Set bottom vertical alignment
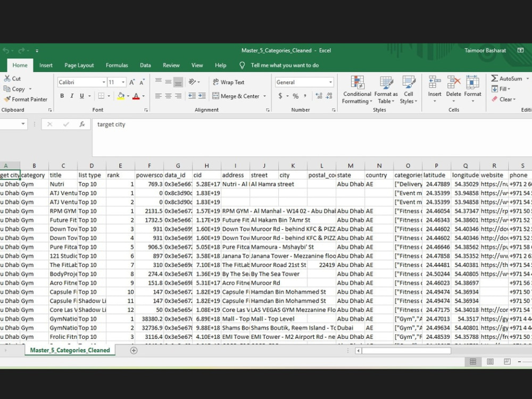The width and height of the screenshot is (532, 399). 178,82
